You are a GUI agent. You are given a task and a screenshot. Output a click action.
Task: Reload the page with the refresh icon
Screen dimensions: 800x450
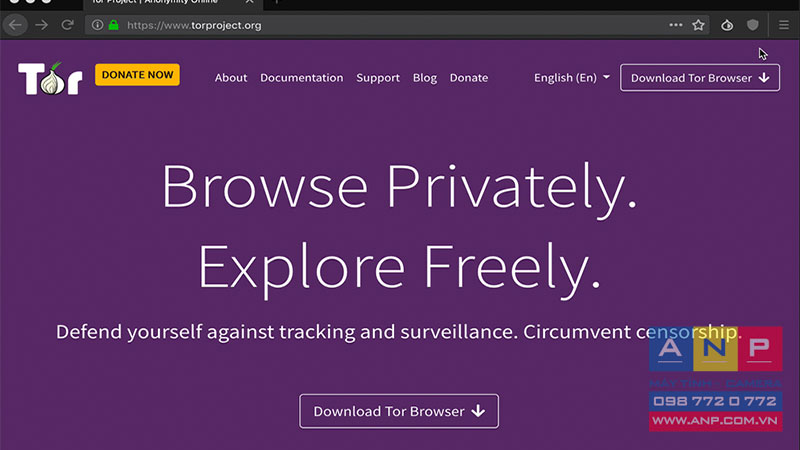(67, 24)
